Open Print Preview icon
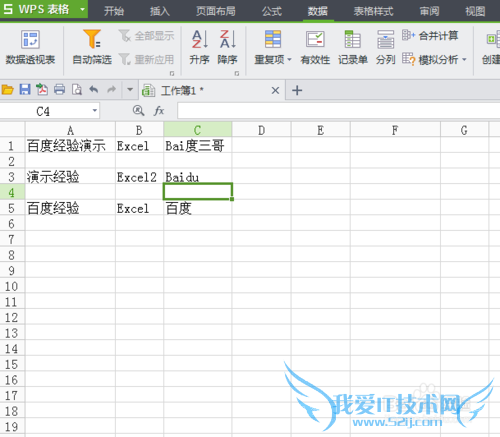This screenshot has width=500, height=437. 77,90
